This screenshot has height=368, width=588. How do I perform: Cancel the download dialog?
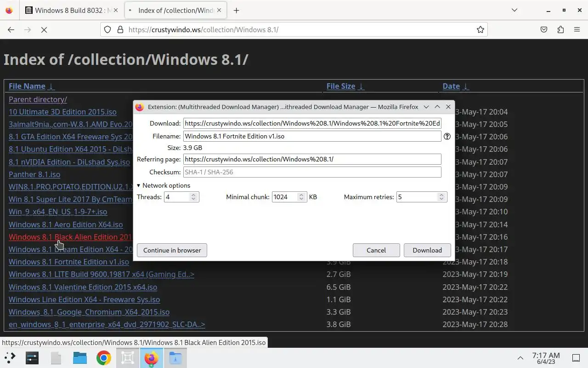(376, 250)
